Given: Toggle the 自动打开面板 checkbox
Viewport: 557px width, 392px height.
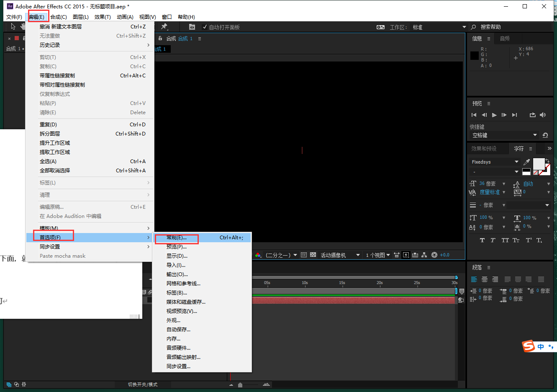Looking at the screenshot, I should click(x=205, y=27).
